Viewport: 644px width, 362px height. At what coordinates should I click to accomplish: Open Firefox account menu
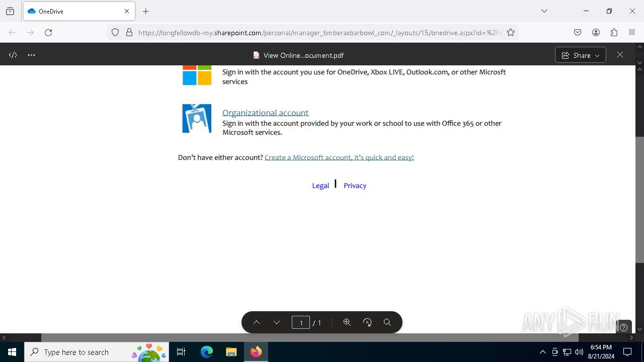(x=596, y=32)
